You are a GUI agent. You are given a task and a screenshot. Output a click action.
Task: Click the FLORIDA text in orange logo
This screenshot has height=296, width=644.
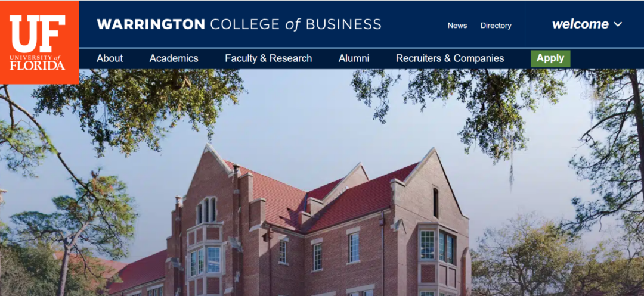38,66
